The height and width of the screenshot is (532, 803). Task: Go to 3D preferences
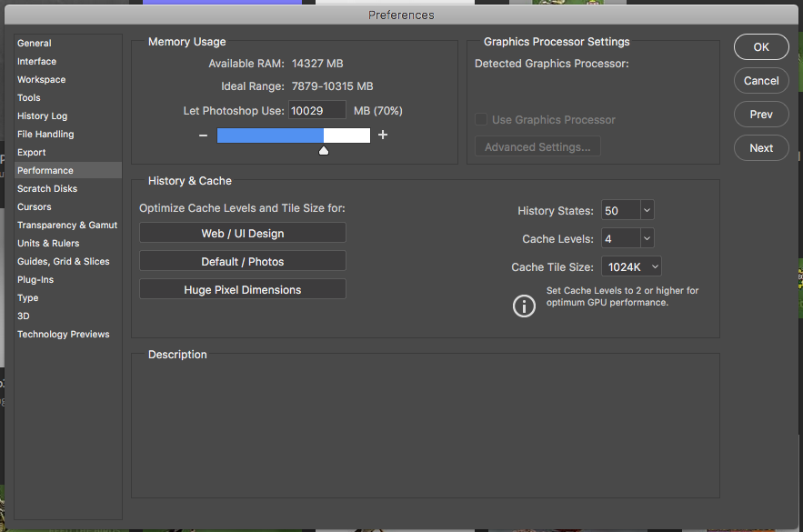point(68,316)
